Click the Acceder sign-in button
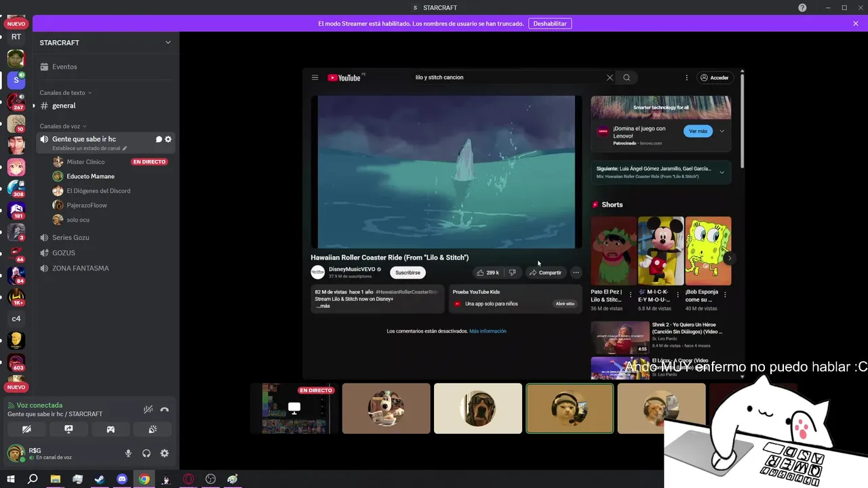 715,77
